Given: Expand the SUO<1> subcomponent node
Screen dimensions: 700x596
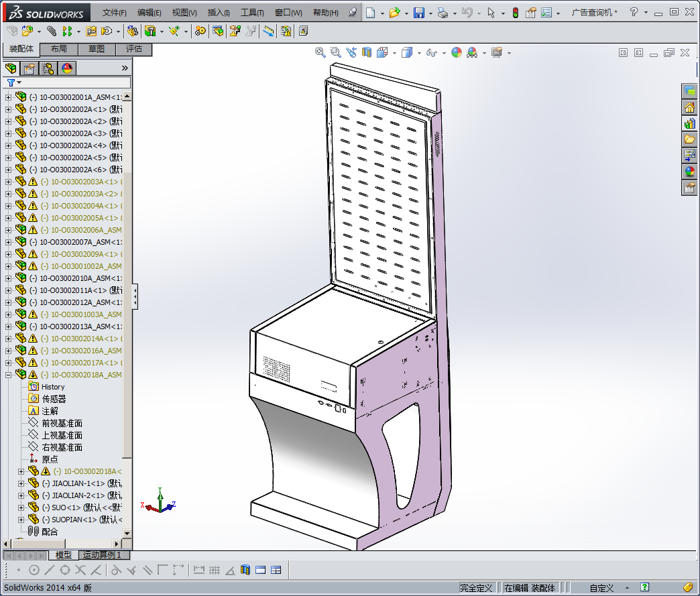Looking at the screenshot, I should 21,508.
